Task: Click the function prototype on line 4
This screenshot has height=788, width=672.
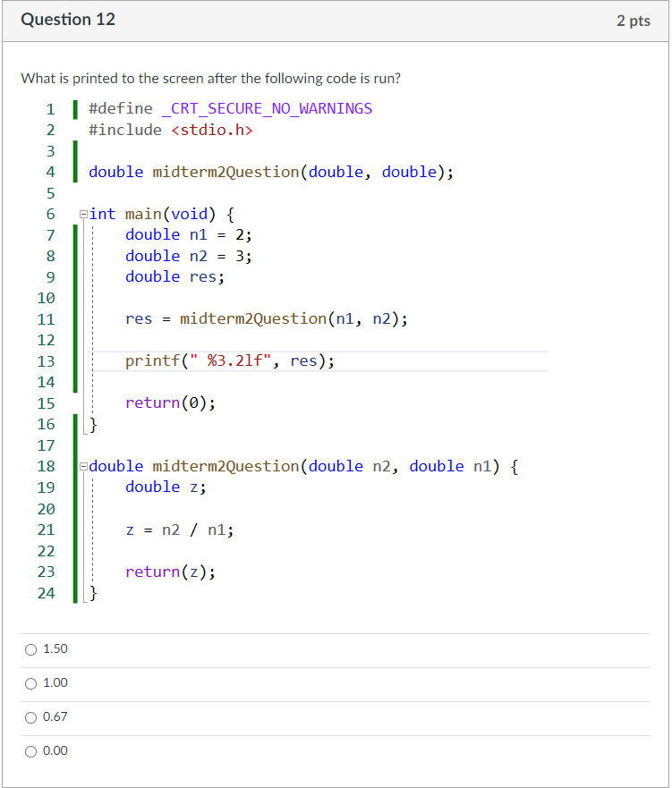Action: [x=271, y=172]
